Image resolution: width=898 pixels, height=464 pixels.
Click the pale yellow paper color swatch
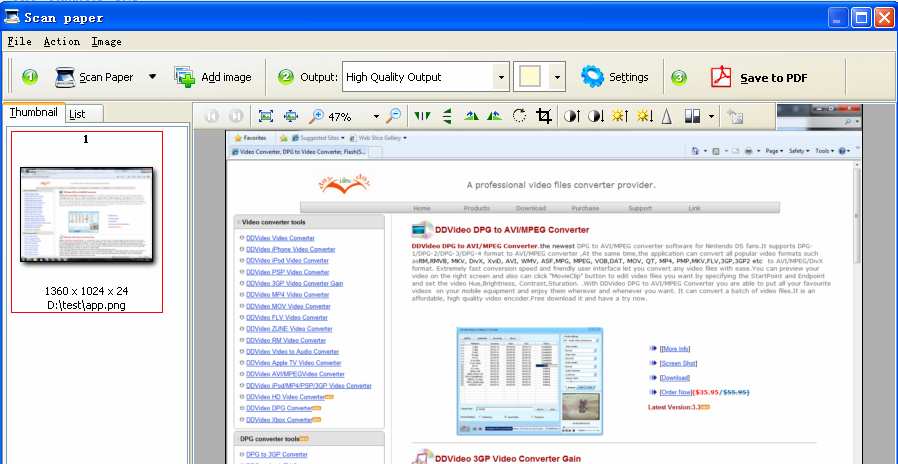pos(530,77)
